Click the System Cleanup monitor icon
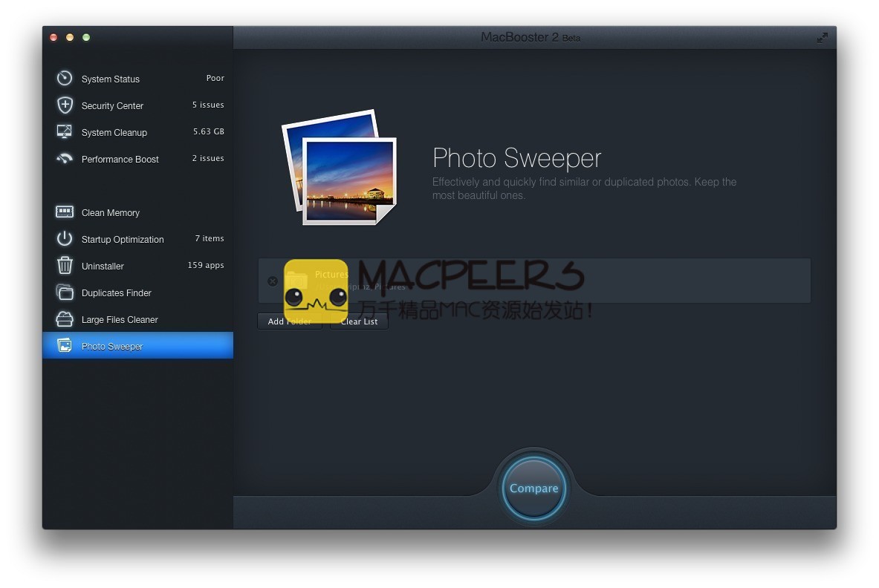Image resolution: width=879 pixels, height=588 pixels. tap(65, 131)
